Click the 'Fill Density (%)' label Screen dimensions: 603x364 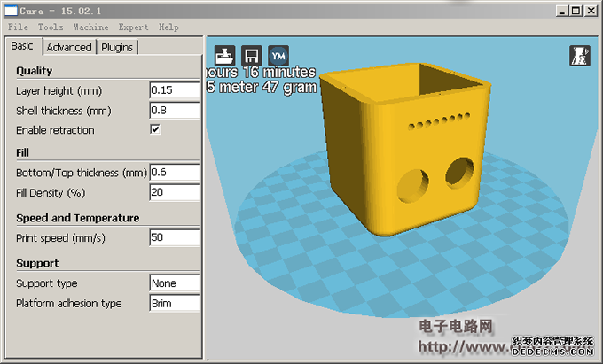tap(51, 193)
